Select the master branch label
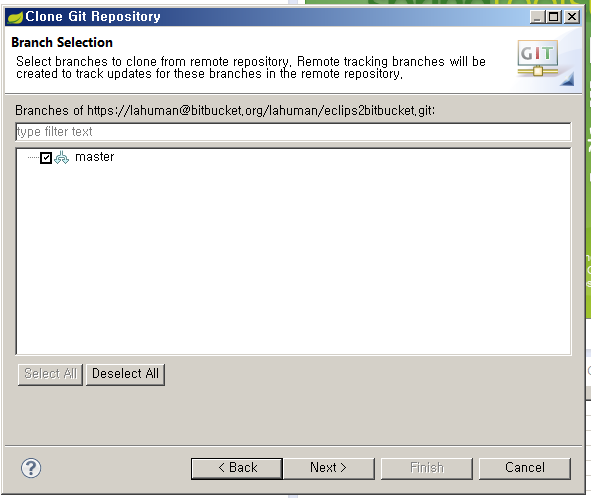This screenshot has height=498, width=591. 95,157
